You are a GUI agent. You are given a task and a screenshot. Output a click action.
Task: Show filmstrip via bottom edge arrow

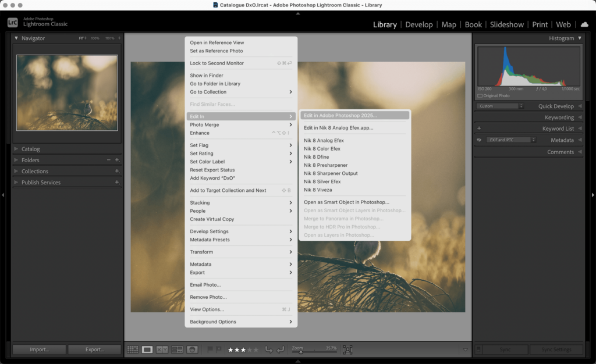coord(298,361)
